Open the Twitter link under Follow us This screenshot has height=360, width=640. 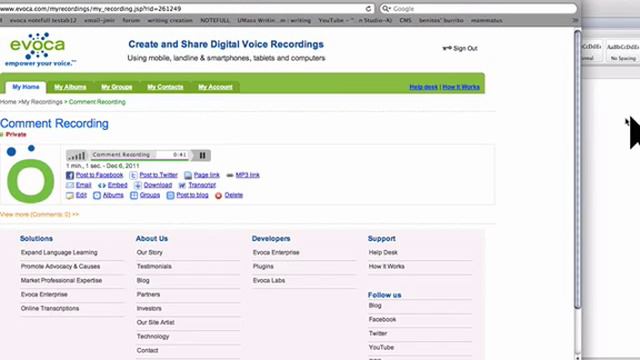[x=378, y=333]
